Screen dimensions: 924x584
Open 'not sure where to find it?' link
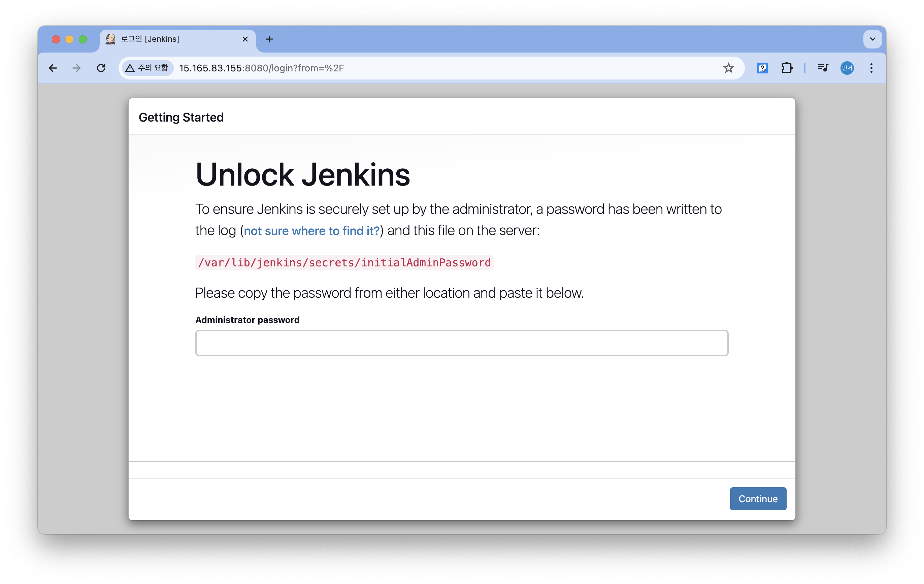click(x=311, y=231)
